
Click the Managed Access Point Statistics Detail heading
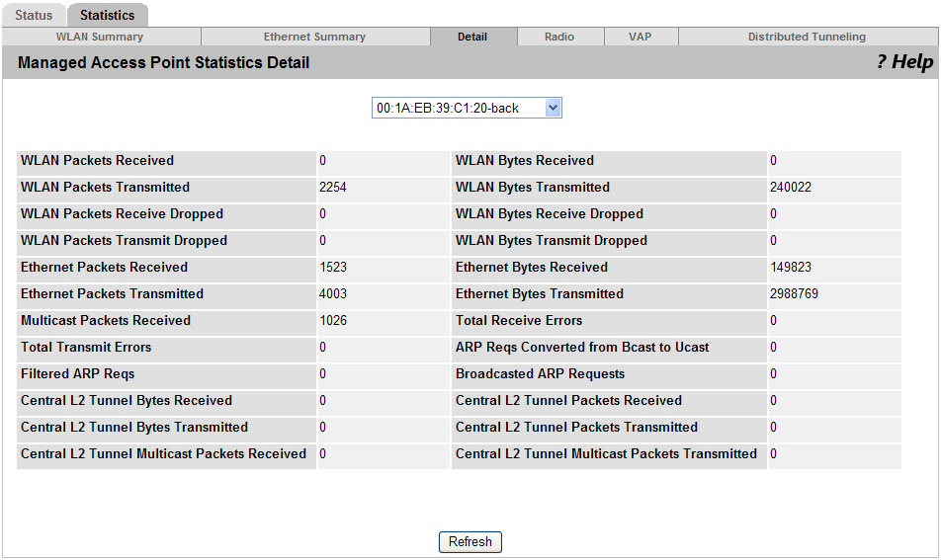pos(163,62)
